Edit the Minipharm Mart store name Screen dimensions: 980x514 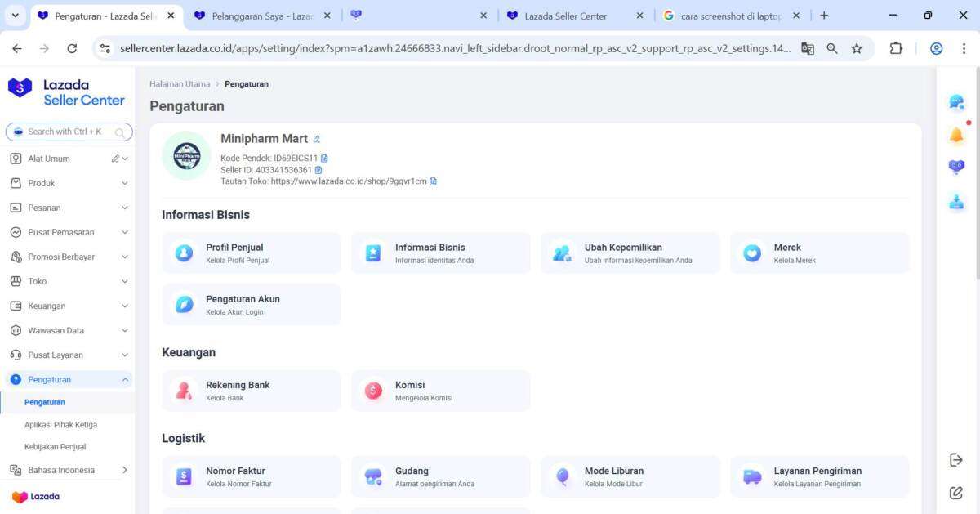tap(317, 140)
